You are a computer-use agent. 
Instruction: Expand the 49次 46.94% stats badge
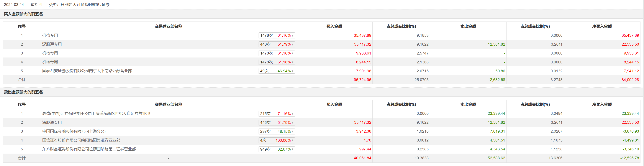pos(276,71)
